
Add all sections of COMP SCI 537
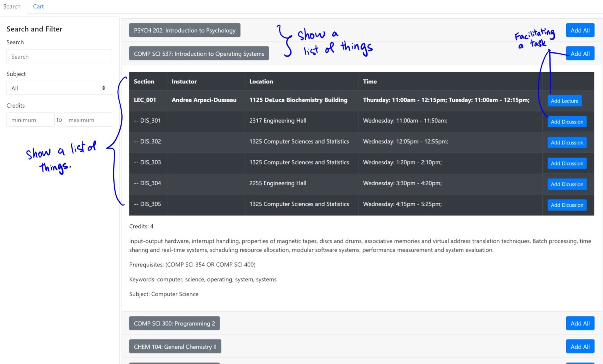[580, 53]
